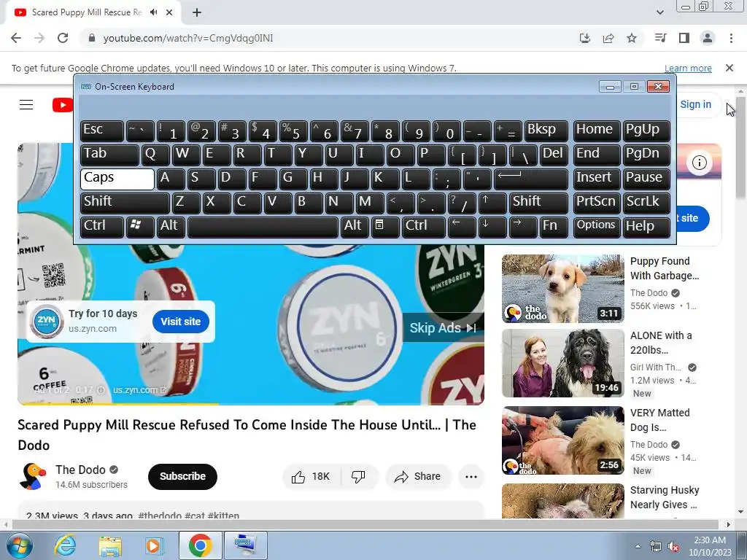The height and width of the screenshot is (560, 747).
Task: Click Help key on On-Screen Keyboard
Action: (646, 226)
